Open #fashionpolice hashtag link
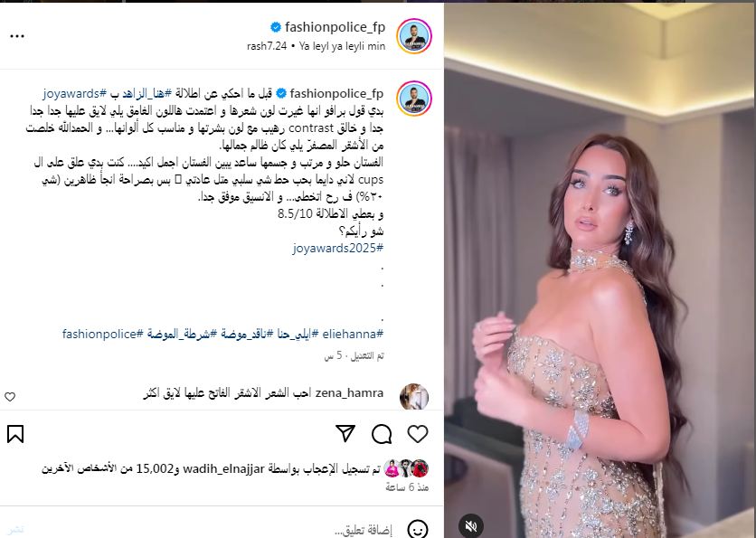Screen dimensions: 756x538 pyautogui.click(x=103, y=334)
